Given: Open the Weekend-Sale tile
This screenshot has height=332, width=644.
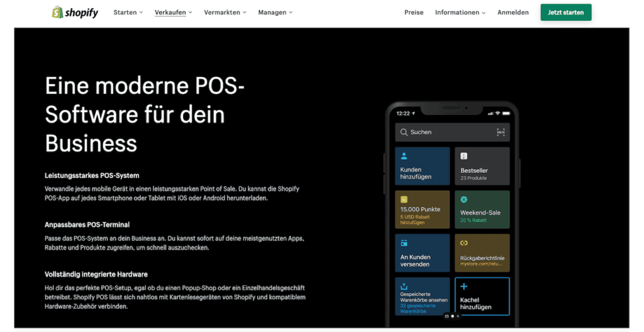Looking at the screenshot, I should pyautogui.click(x=482, y=209).
